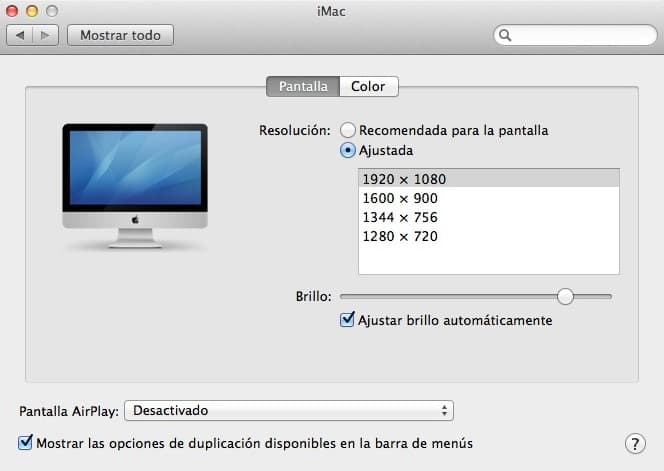Select the Ajustada resolution option

pos(348,150)
